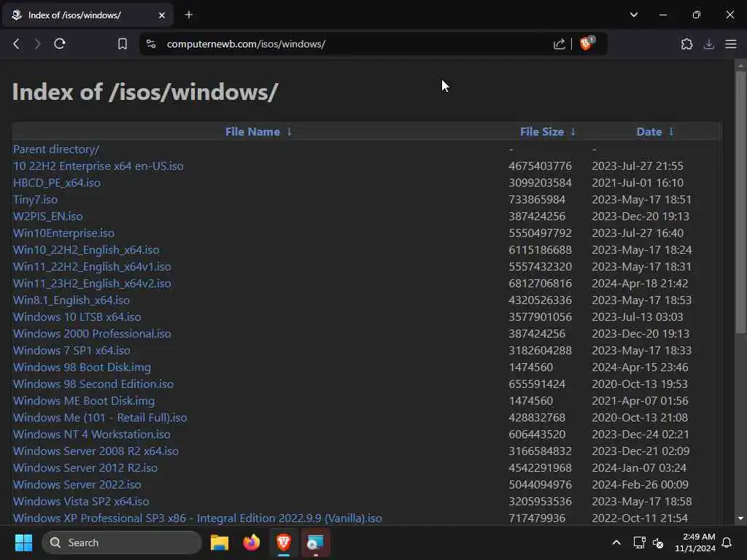Click Win10_22H2_English_x64.iso

click(86, 250)
